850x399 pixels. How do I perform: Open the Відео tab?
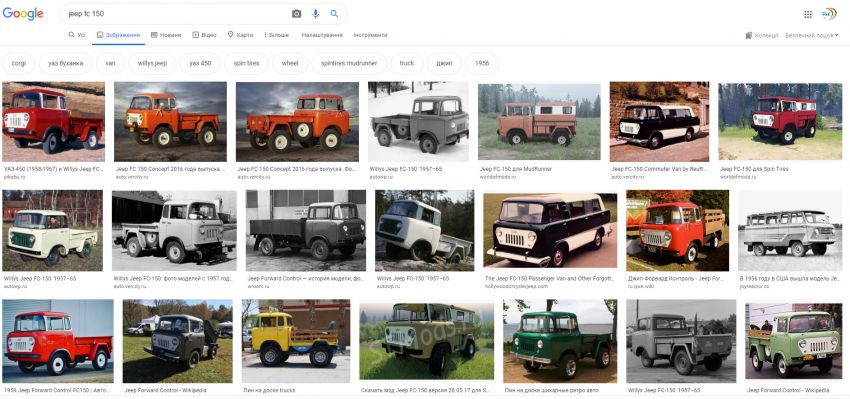pos(204,35)
